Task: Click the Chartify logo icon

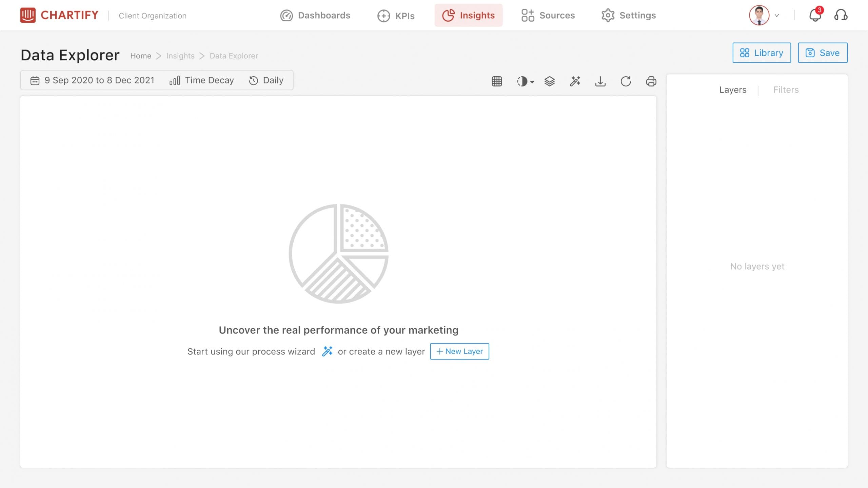Action: tap(28, 15)
